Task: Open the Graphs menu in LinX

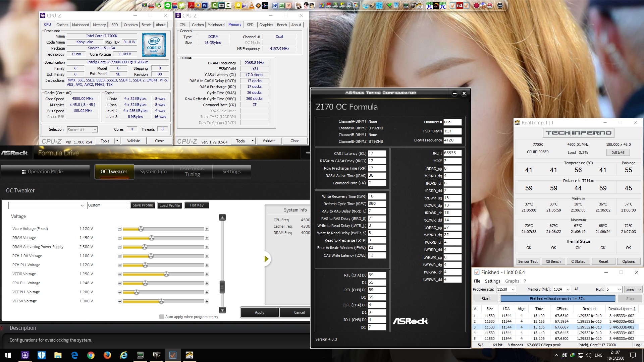Action: 512,281
